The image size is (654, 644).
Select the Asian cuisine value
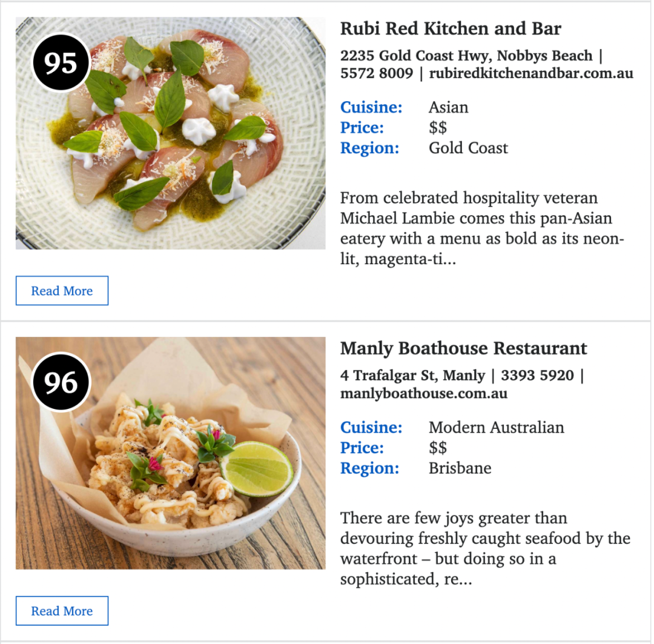coord(448,107)
